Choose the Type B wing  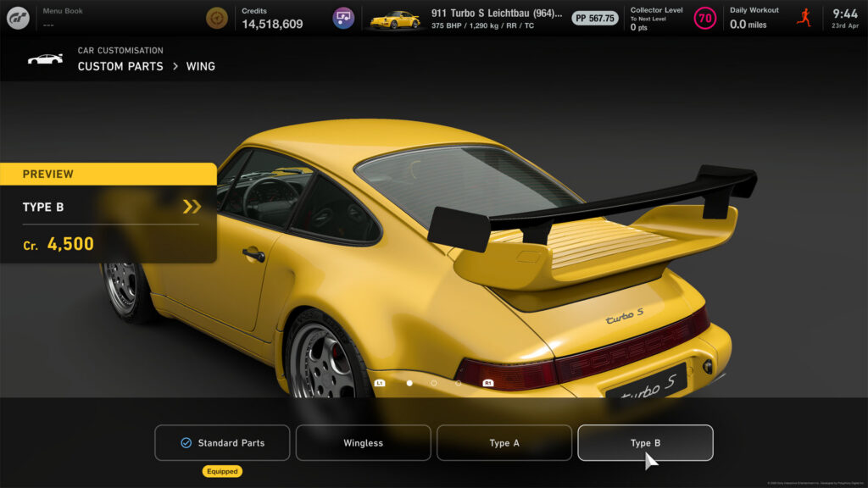pyautogui.click(x=645, y=442)
